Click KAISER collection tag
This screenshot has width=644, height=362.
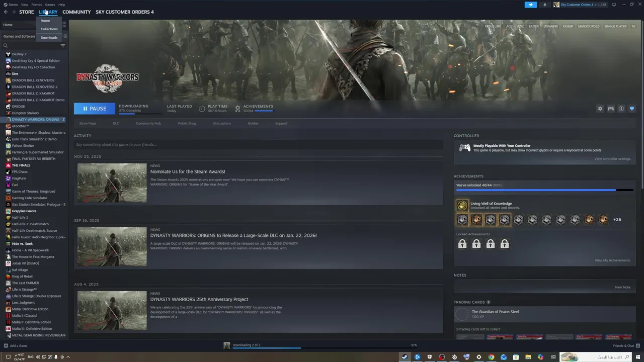568,26
